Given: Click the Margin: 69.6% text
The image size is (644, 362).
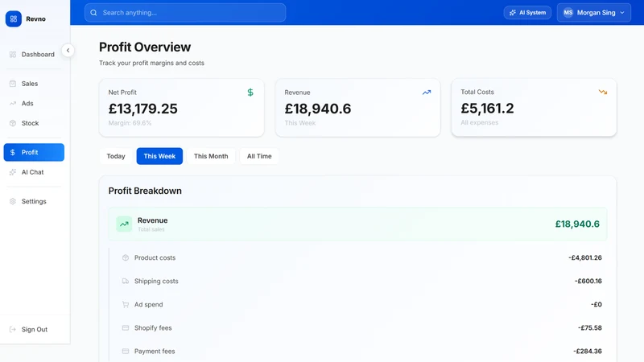Looking at the screenshot, I should click(130, 123).
